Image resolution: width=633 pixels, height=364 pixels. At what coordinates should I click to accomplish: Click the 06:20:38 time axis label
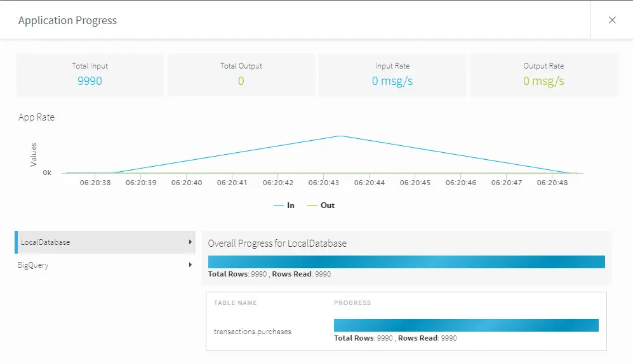click(x=95, y=183)
